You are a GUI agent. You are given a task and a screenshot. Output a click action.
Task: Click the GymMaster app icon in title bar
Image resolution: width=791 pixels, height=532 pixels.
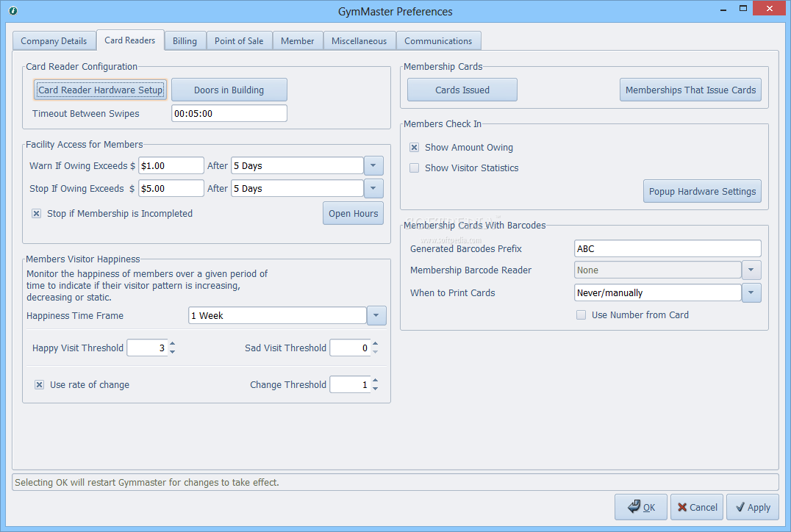13,10
